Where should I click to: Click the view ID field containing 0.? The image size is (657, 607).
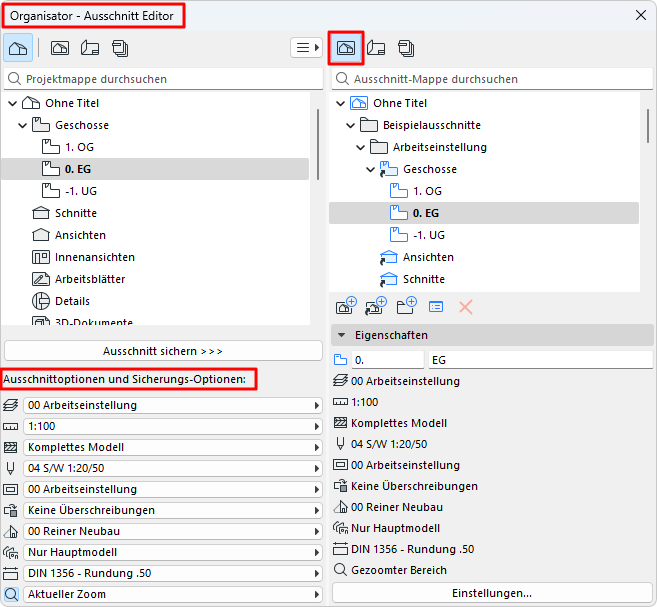click(388, 360)
